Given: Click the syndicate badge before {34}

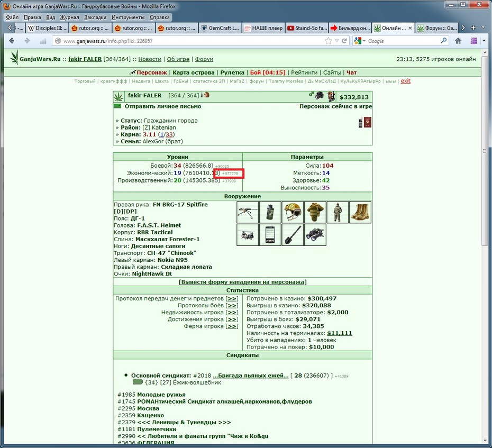Looking at the screenshot, I should pos(138,382).
